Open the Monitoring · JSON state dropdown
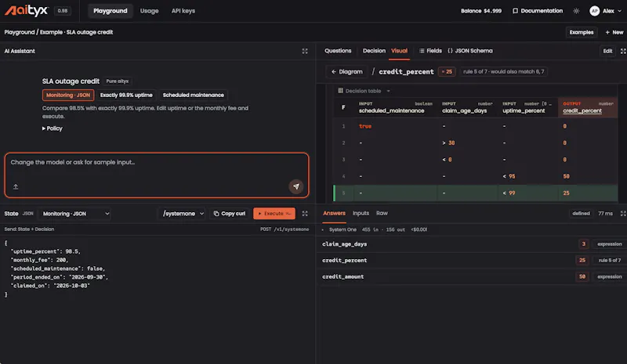 point(76,214)
